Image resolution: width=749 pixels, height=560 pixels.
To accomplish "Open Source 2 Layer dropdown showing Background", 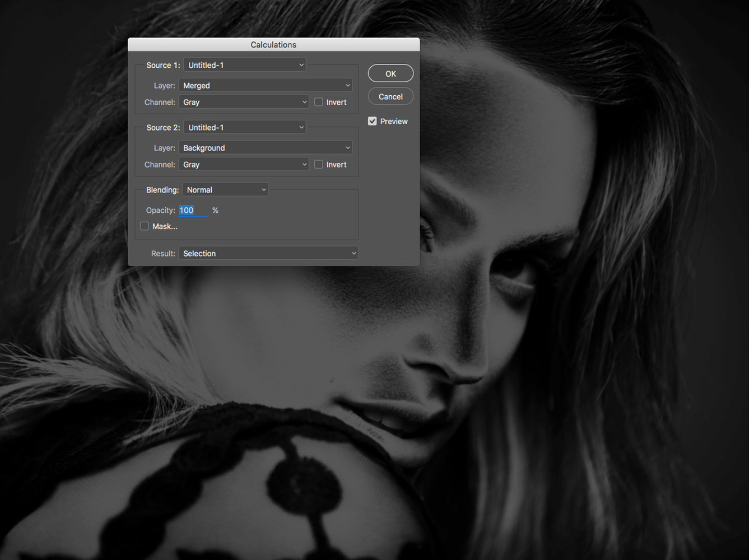I will [266, 147].
